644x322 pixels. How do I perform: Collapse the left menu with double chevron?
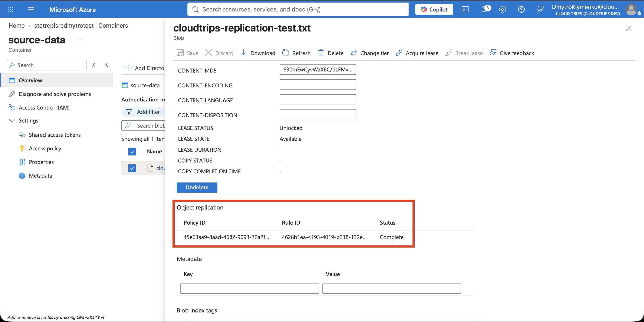coord(106,65)
